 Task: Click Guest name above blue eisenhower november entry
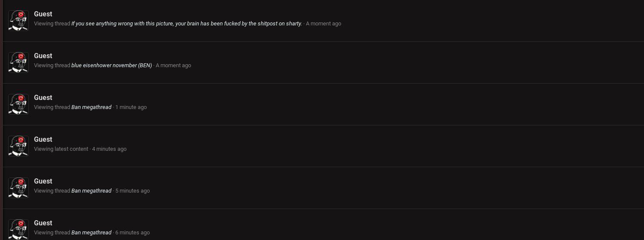coord(43,56)
